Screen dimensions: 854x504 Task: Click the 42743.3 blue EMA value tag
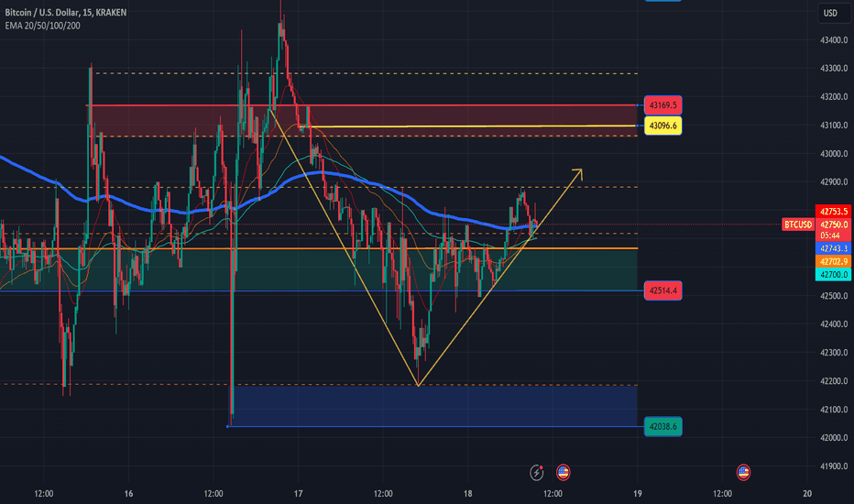[834, 248]
